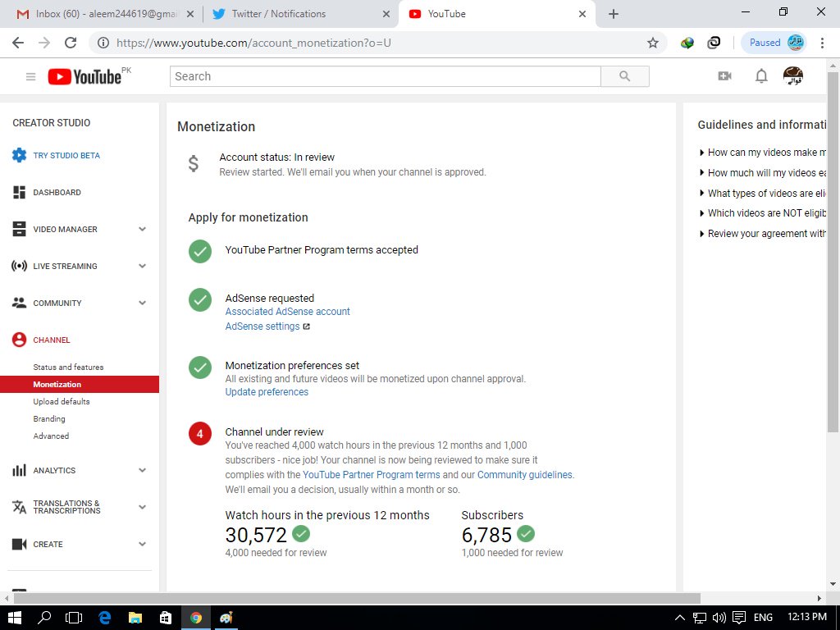The width and height of the screenshot is (840, 630).
Task: View site information icon in address bar
Action: click(103, 43)
